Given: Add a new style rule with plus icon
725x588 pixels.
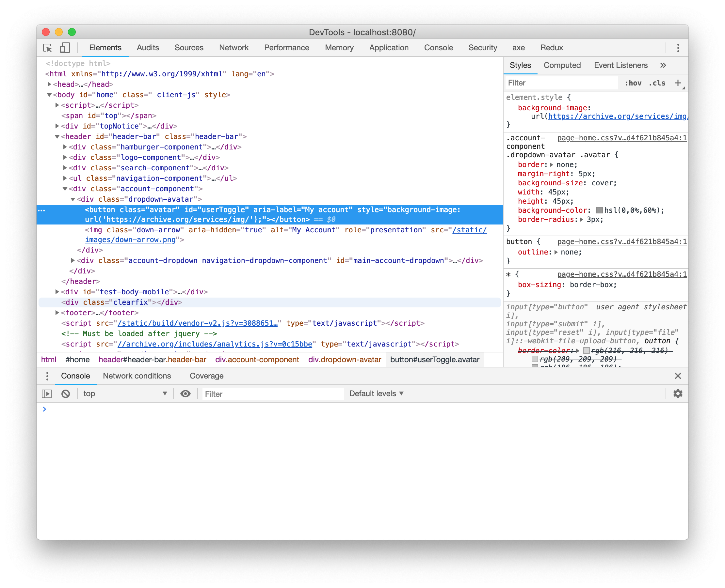Looking at the screenshot, I should [678, 83].
